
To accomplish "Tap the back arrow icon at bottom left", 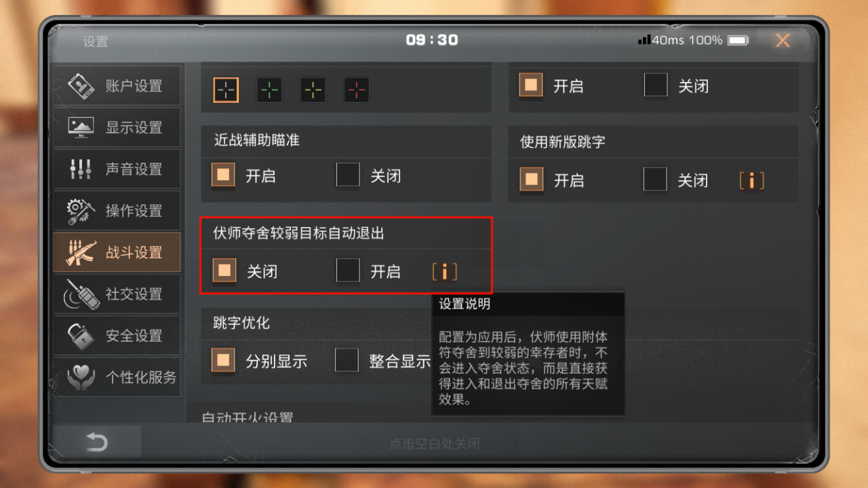I will click(97, 443).
